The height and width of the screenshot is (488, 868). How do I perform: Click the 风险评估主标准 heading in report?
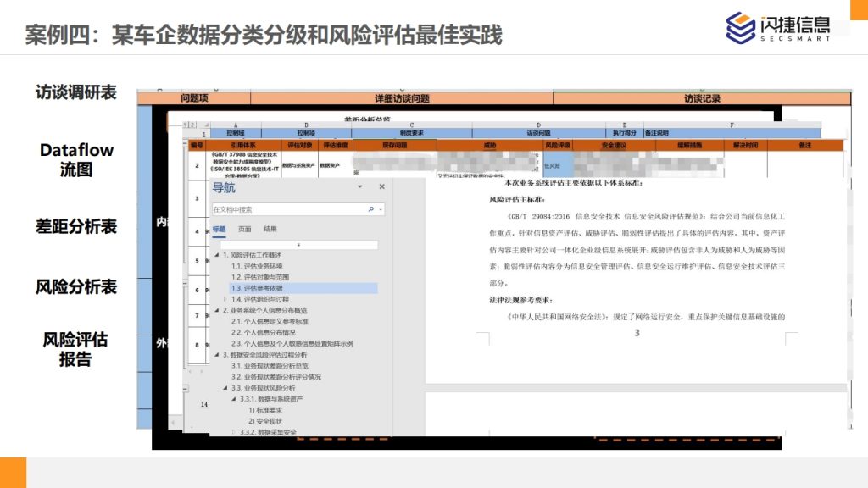[517, 199]
